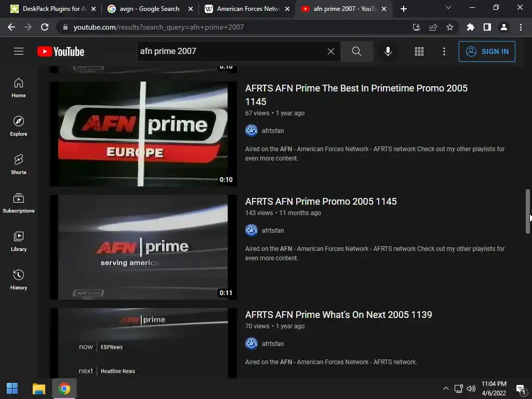Close the American Forces Network tab

click(287, 9)
